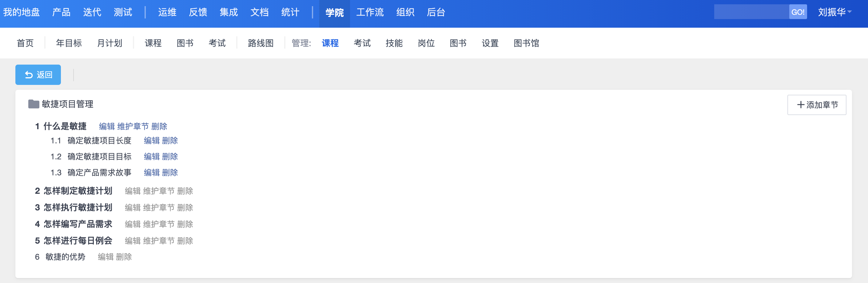Open the 迭代 top menu
The width and height of the screenshot is (868, 283).
coord(92,13)
